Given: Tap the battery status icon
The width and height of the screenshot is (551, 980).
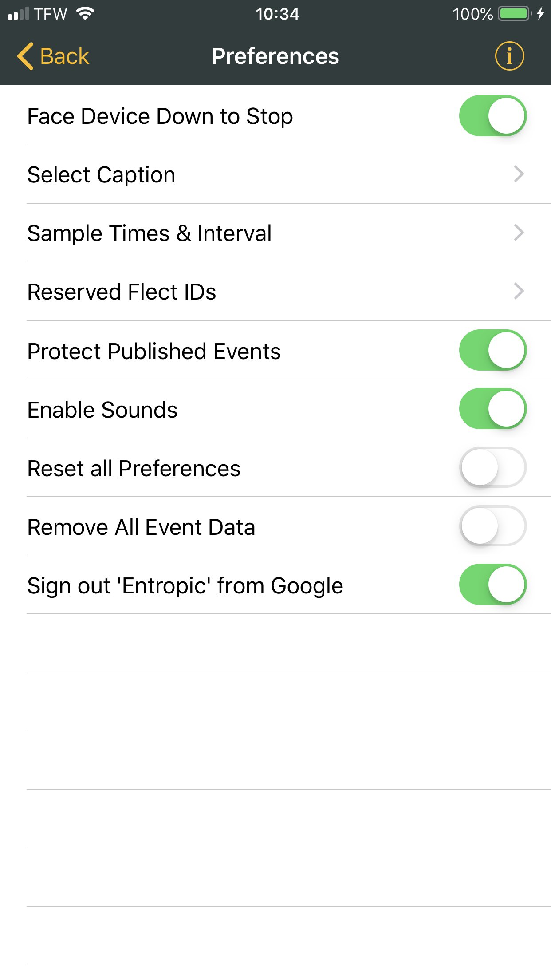Looking at the screenshot, I should point(515,14).
